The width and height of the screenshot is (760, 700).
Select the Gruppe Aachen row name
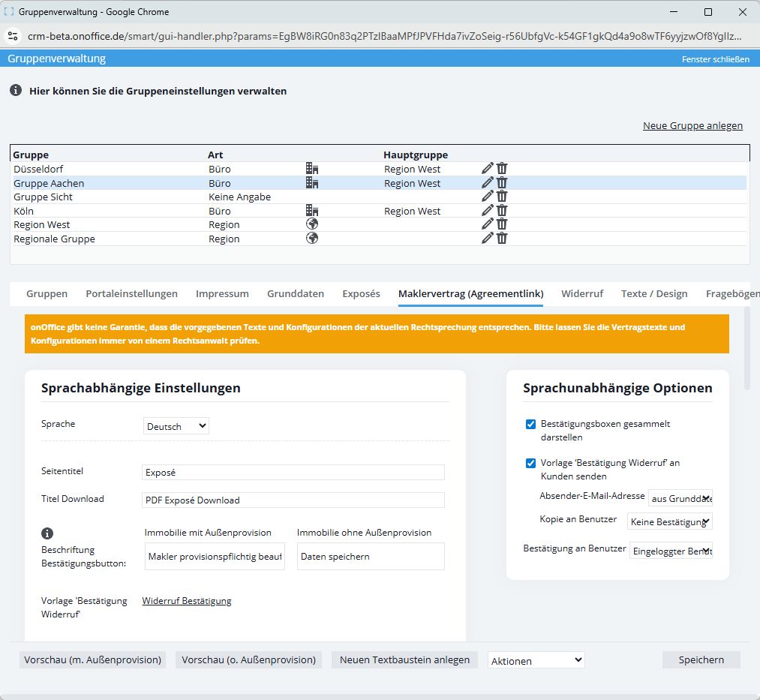[x=49, y=183]
